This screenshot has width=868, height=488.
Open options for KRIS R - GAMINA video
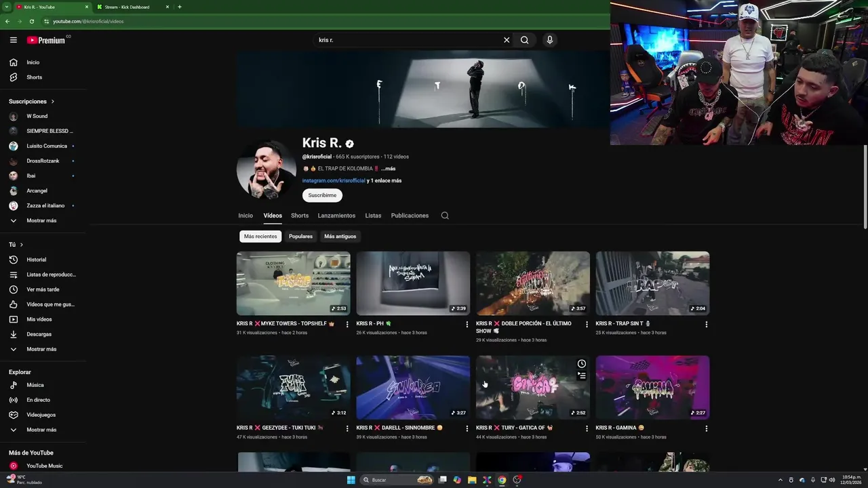706,428
